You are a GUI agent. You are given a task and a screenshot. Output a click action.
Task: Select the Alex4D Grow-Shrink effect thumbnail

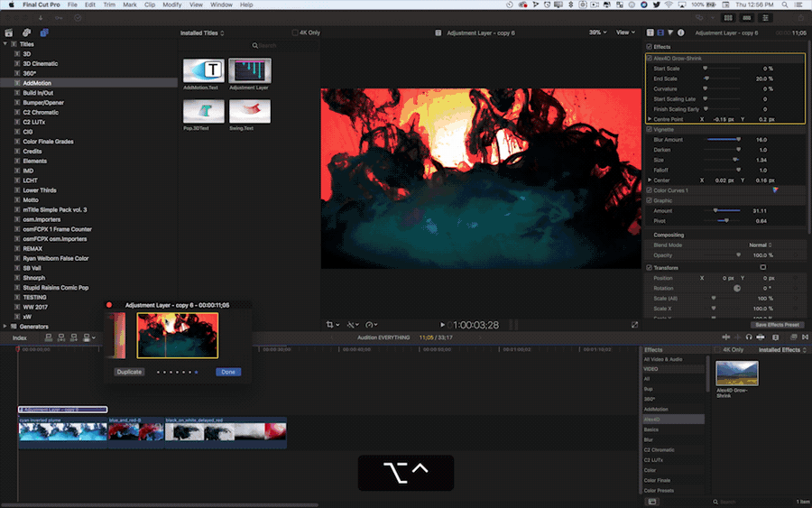[736, 374]
